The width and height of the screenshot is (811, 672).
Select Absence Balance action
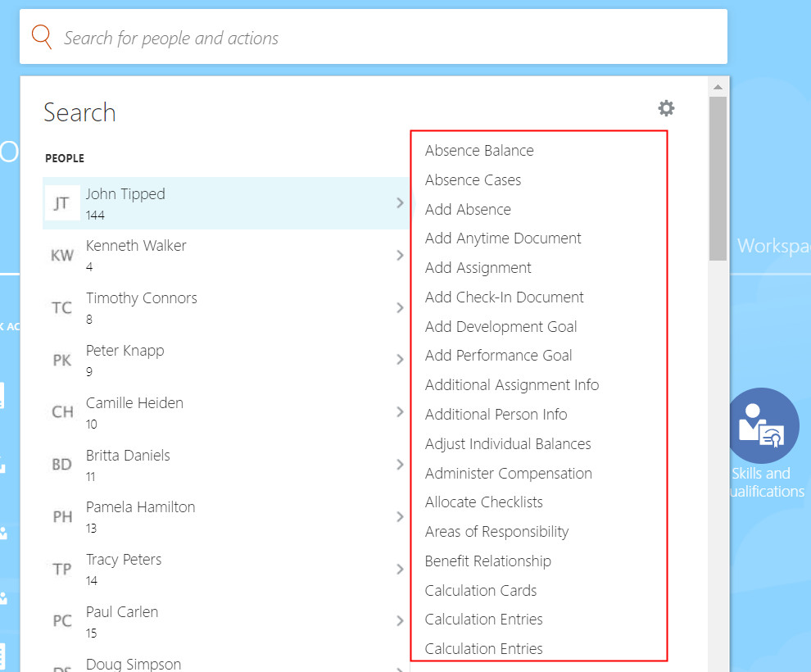pos(479,151)
